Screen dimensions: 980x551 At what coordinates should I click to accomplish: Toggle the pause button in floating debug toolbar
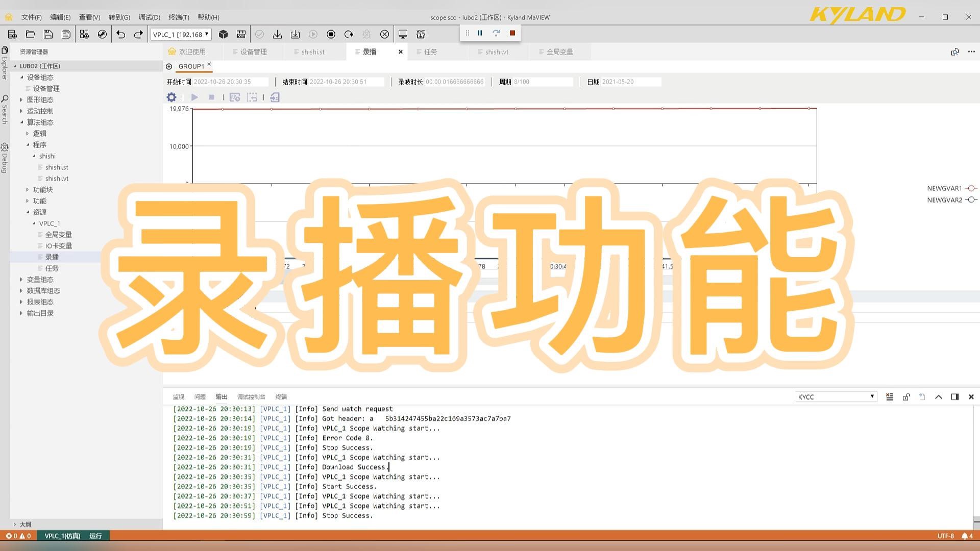[x=480, y=33]
